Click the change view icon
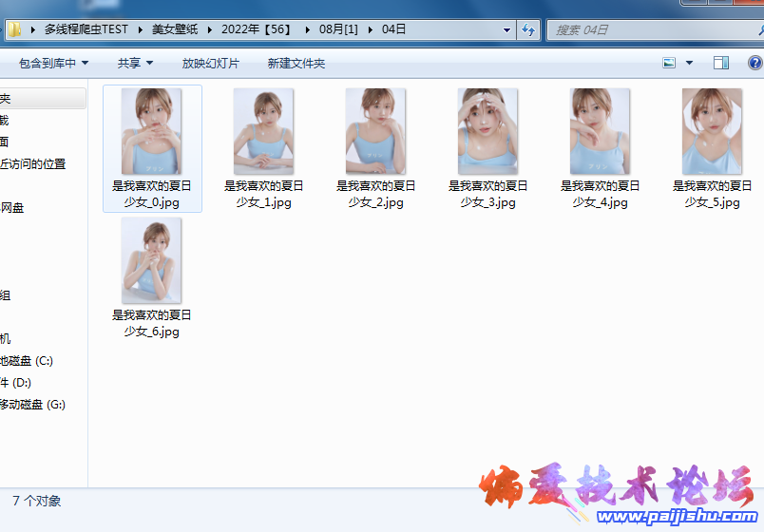Screen dimensions: 764x532 click(x=669, y=64)
